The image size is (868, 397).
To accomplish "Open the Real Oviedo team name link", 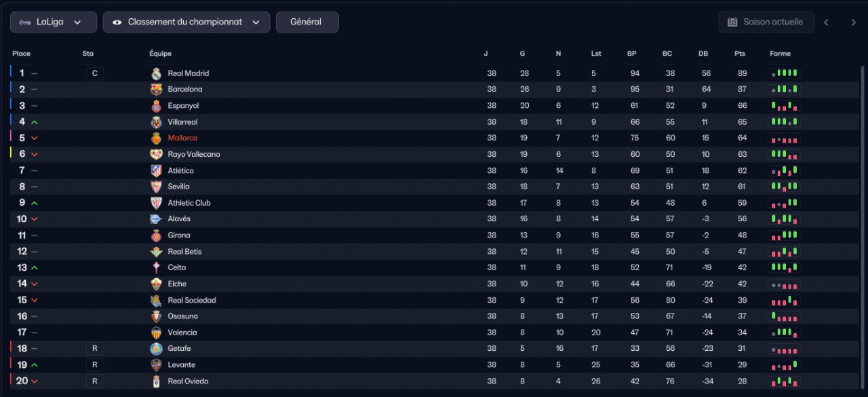I will [189, 381].
